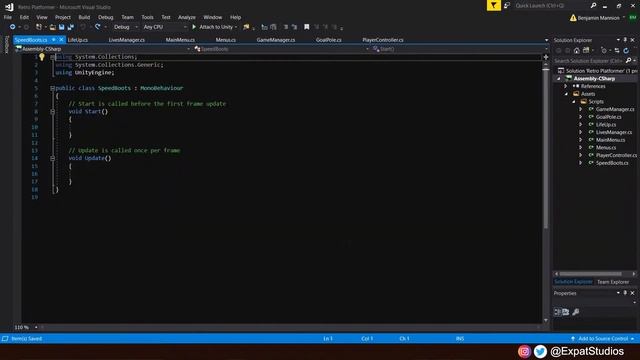The image size is (640, 360).
Task: Click the New Project toolbar icon
Action: (x=39, y=27)
